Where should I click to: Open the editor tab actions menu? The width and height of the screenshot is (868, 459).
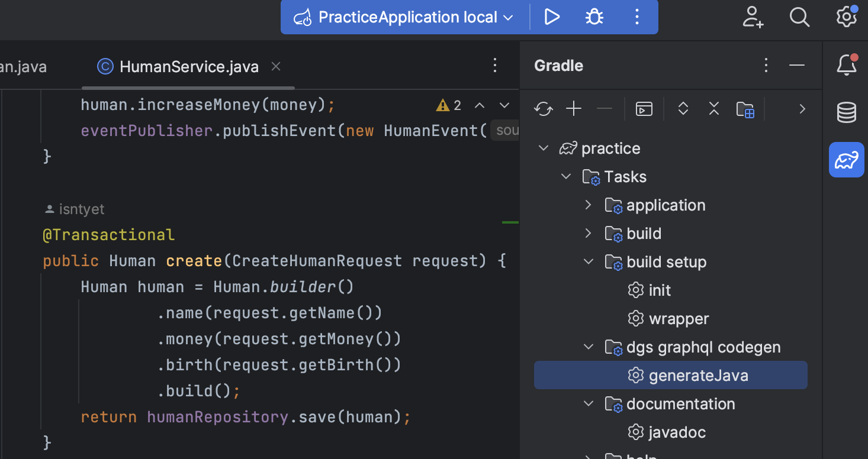tap(494, 66)
